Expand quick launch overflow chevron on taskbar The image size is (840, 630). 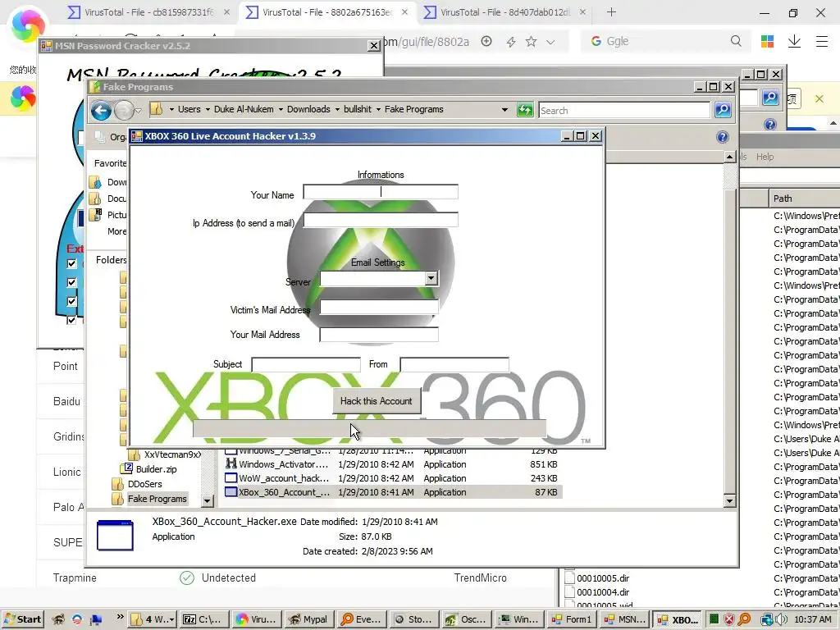(120, 617)
